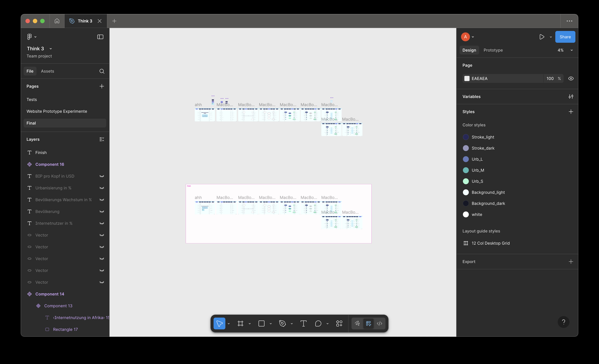Open Figma main menu dropdown
Screen dimensions: 599x364
32,37
